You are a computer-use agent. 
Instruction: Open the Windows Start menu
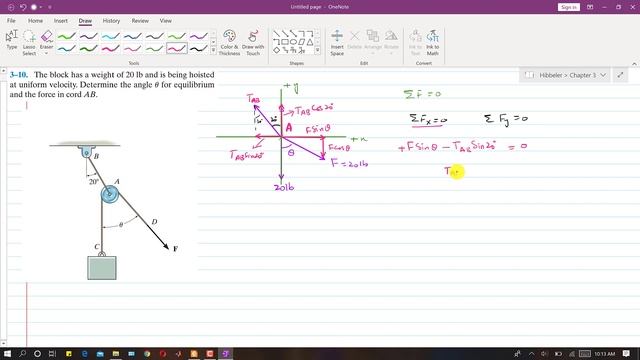pyautogui.click(x=7, y=353)
